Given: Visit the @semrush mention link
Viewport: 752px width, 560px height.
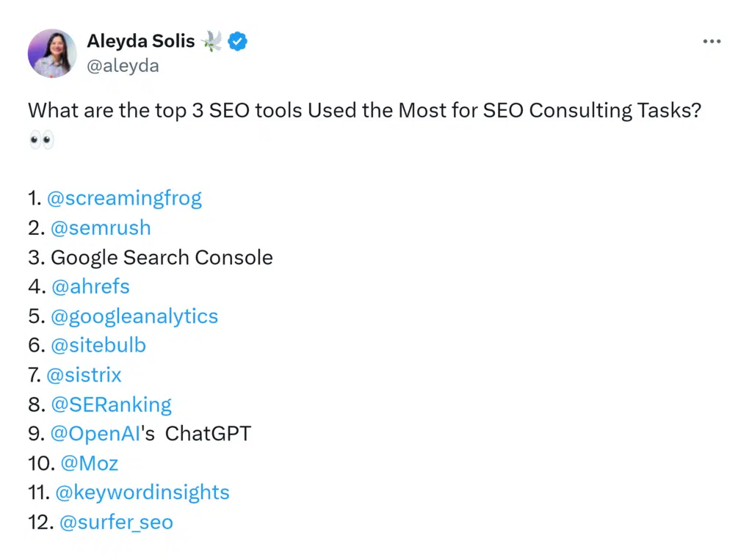Looking at the screenshot, I should tap(101, 228).
